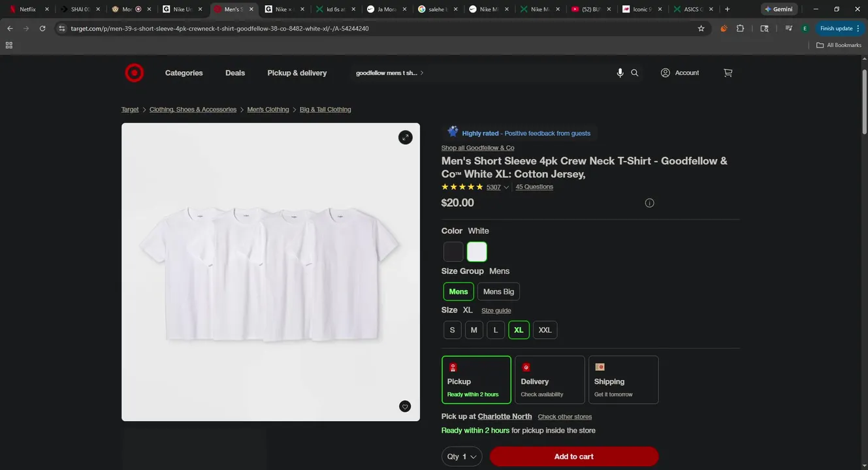Open the browser Extensions puzzle icon

tap(740, 29)
